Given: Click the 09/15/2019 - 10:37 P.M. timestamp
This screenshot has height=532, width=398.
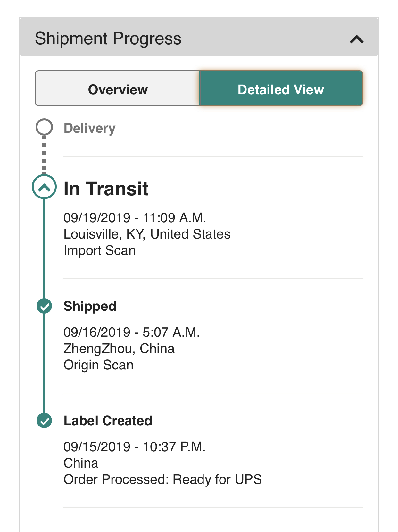Looking at the screenshot, I should coord(135,447).
